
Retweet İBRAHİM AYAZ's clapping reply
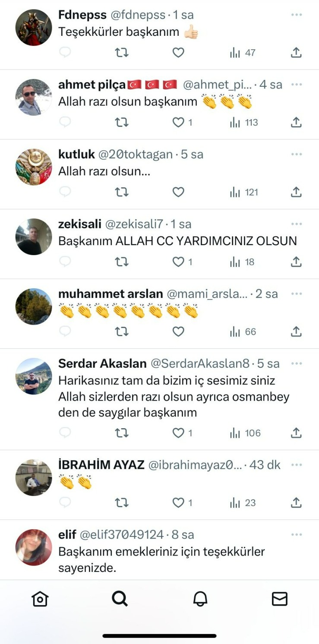(122, 503)
